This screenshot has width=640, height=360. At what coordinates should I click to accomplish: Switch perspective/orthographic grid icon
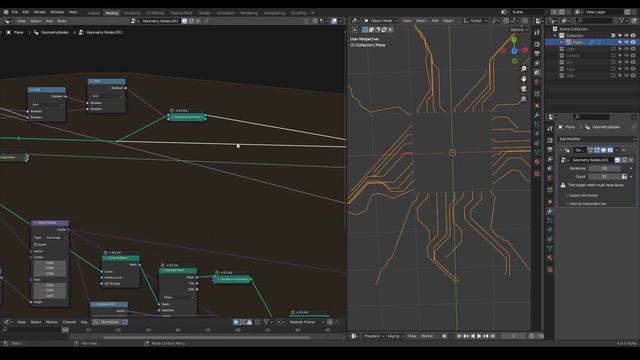(524, 99)
